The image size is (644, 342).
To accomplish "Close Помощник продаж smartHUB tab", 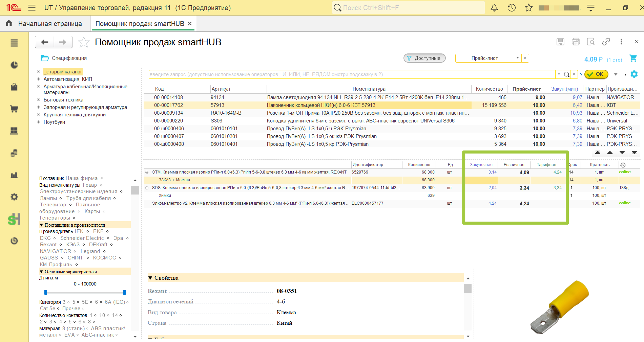I will (190, 24).
